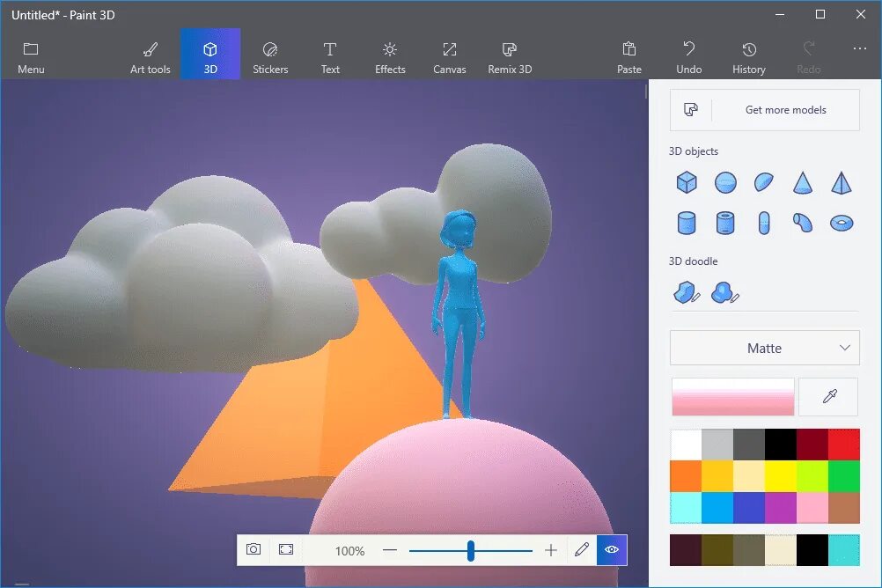Open the Menu folder
Screen dimensions: 882x588
pos(31,58)
